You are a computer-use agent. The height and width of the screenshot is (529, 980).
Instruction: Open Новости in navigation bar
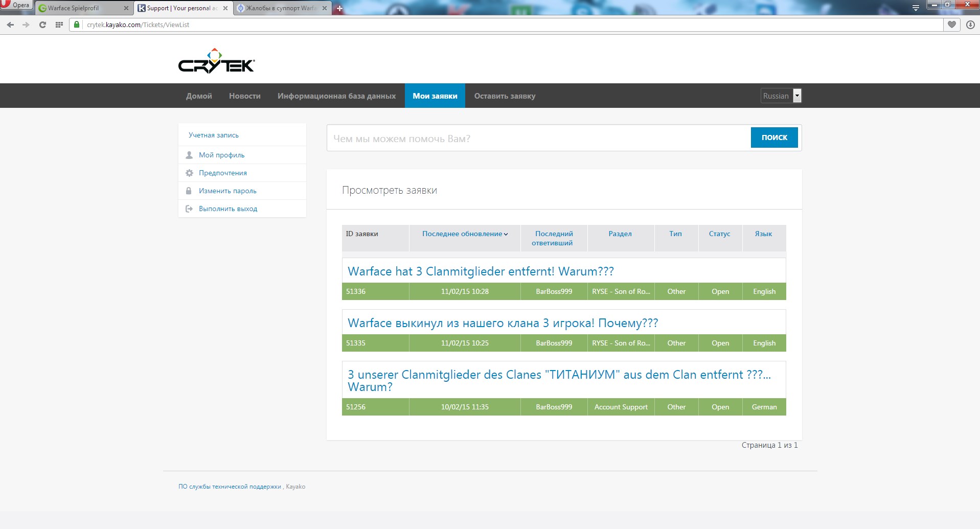pos(245,96)
